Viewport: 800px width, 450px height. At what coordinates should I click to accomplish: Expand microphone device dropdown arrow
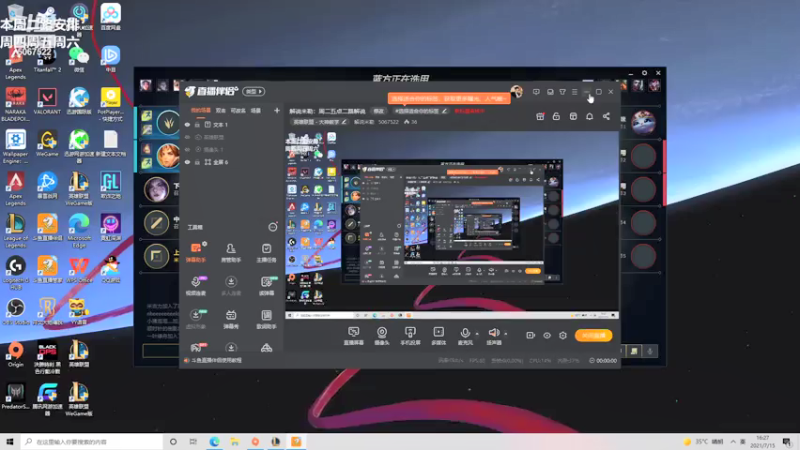coord(477,334)
